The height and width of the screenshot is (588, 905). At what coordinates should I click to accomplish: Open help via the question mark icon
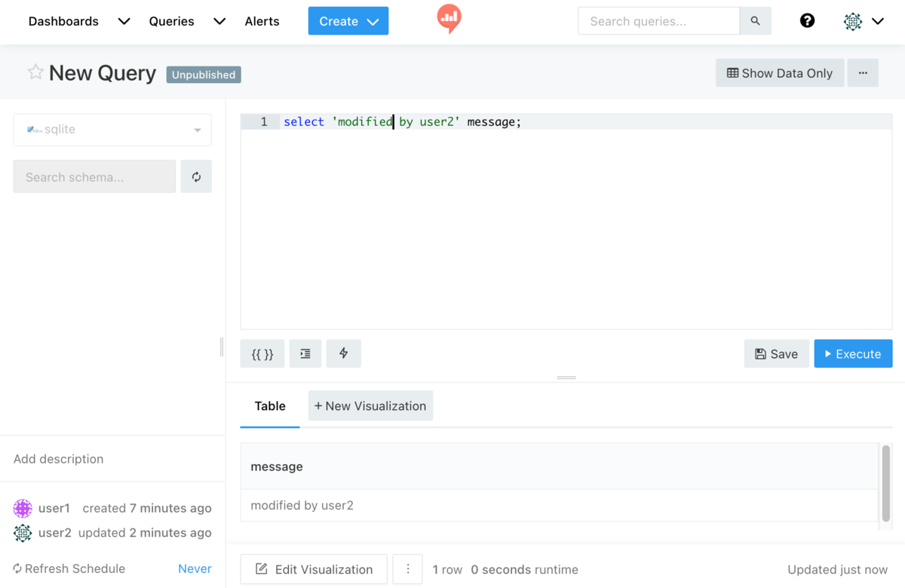807,20
